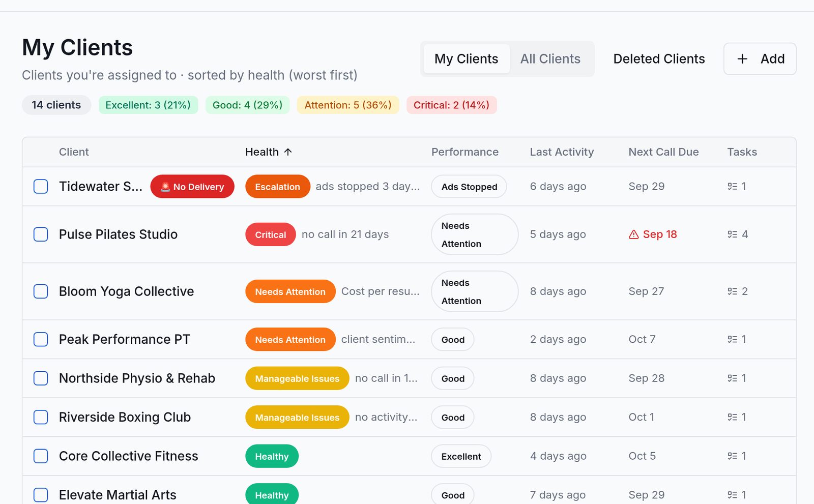Open tasks icon for Pulse Pilates Studio
This screenshot has width=814, height=504.
732,234
